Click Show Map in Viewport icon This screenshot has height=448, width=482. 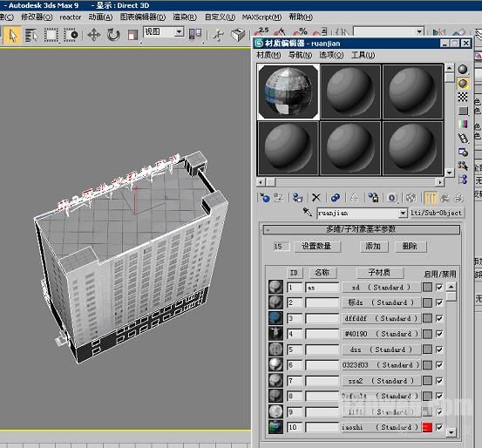(x=411, y=197)
